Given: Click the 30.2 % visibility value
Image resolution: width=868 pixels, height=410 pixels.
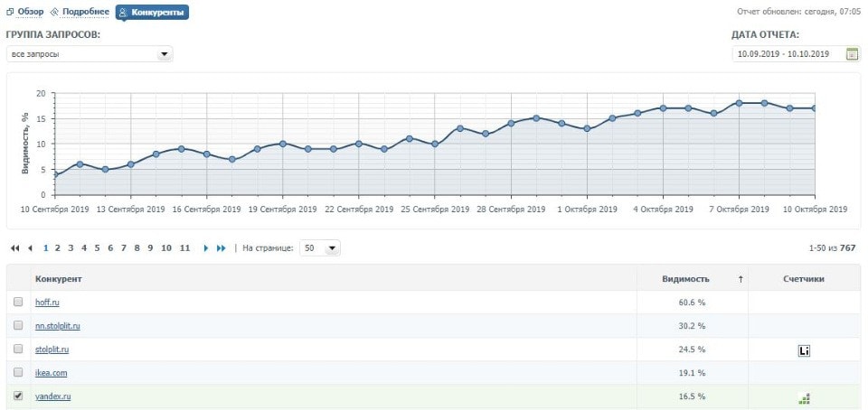Looking at the screenshot, I should coord(692,326).
